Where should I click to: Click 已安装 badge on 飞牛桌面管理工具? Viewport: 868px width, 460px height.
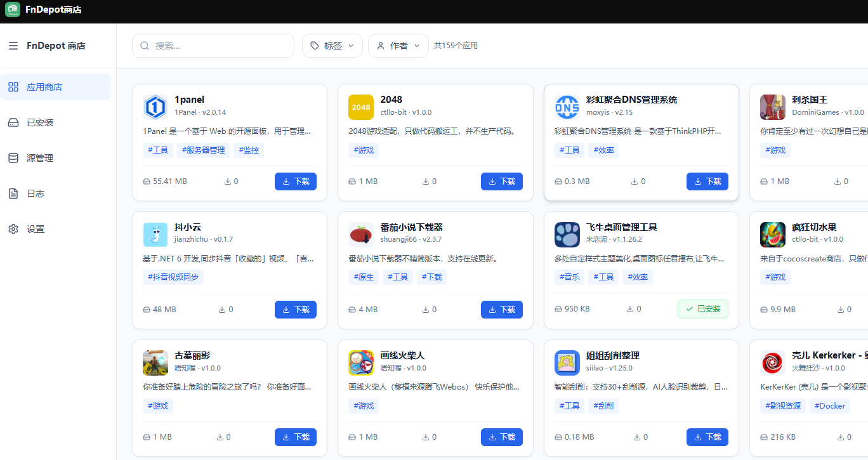click(x=703, y=309)
